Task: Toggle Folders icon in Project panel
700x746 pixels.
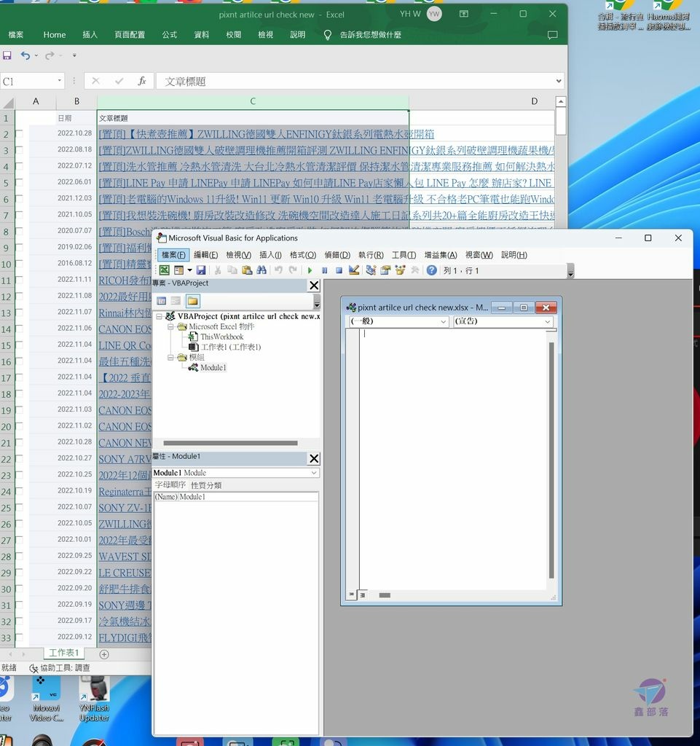Action: coord(192,301)
